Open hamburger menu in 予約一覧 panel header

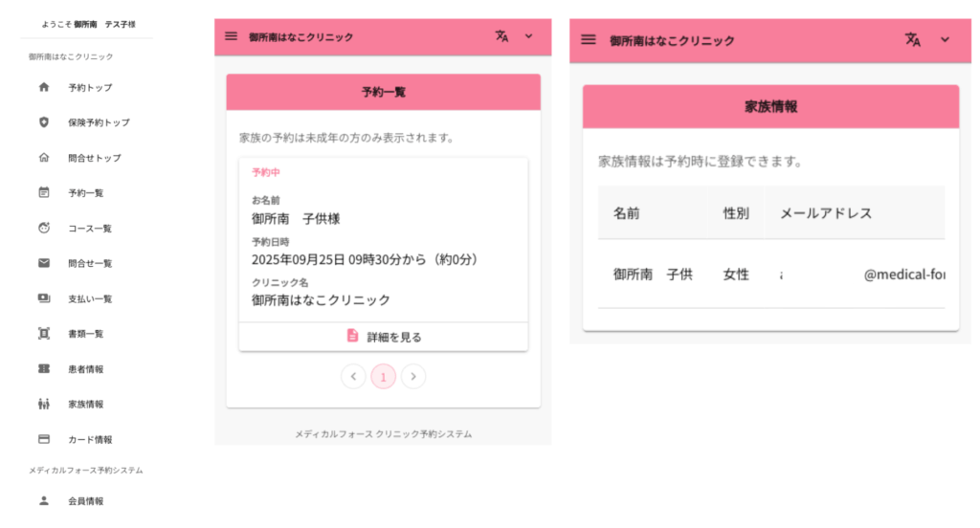(x=231, y=36)
